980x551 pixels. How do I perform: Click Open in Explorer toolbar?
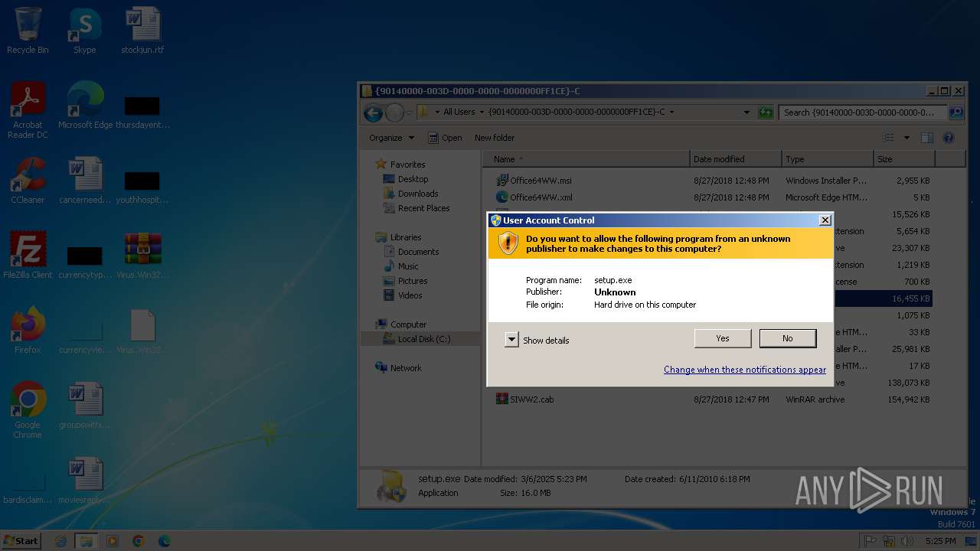click(445, 138)
